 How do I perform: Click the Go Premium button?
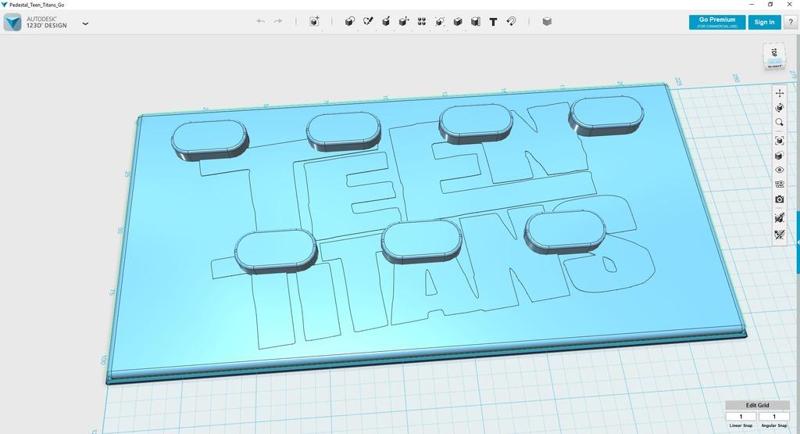(x=717, y=22)
